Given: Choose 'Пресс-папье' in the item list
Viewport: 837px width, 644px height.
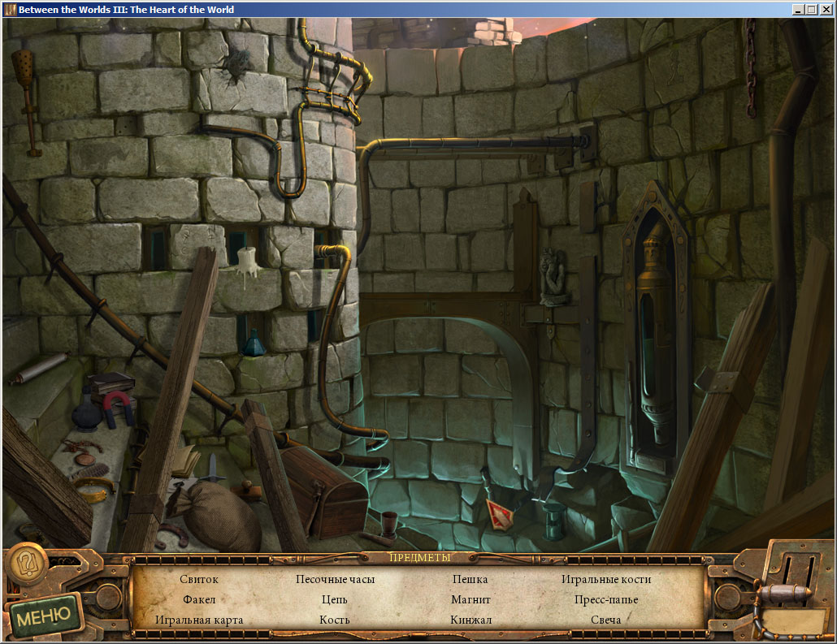Looking at the screenshot, I should click(x=606, y=599).
